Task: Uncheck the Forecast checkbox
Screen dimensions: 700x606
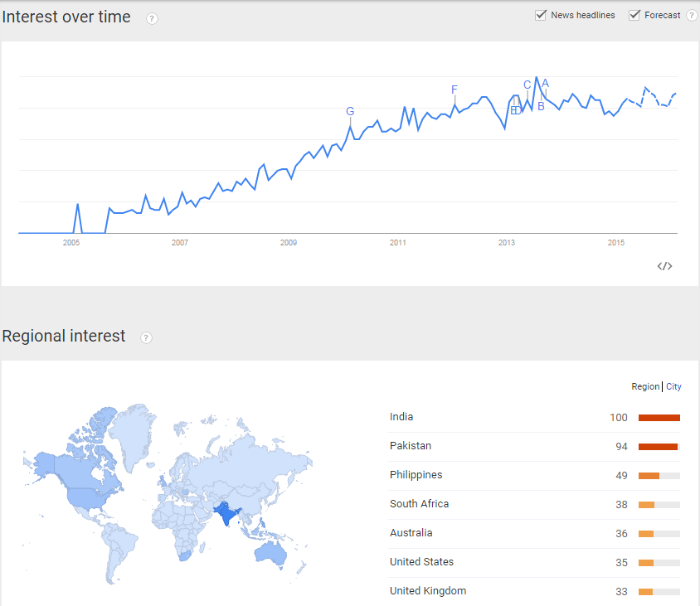Action: pyautogui.click(x=634, y=15)
